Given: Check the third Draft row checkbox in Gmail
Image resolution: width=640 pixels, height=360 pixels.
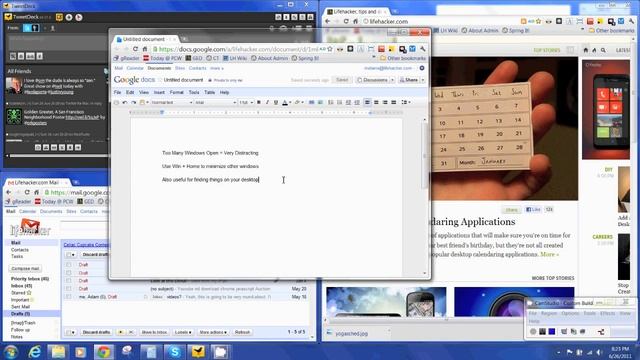Looking at the screenshot, I should [x=69, y=281].
